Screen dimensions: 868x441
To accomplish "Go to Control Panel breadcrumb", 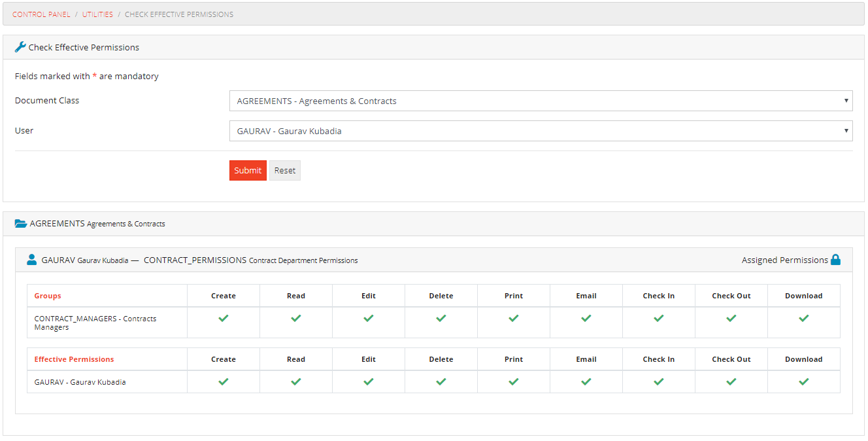I will click(41, 14).
